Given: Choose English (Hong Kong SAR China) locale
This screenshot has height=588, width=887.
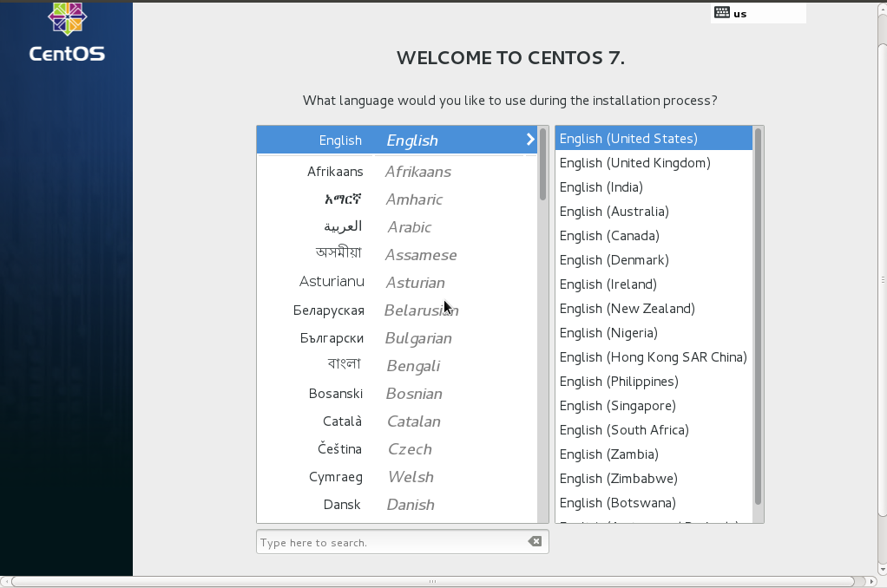Looking at the screenshot, I should tap(653, 356).
